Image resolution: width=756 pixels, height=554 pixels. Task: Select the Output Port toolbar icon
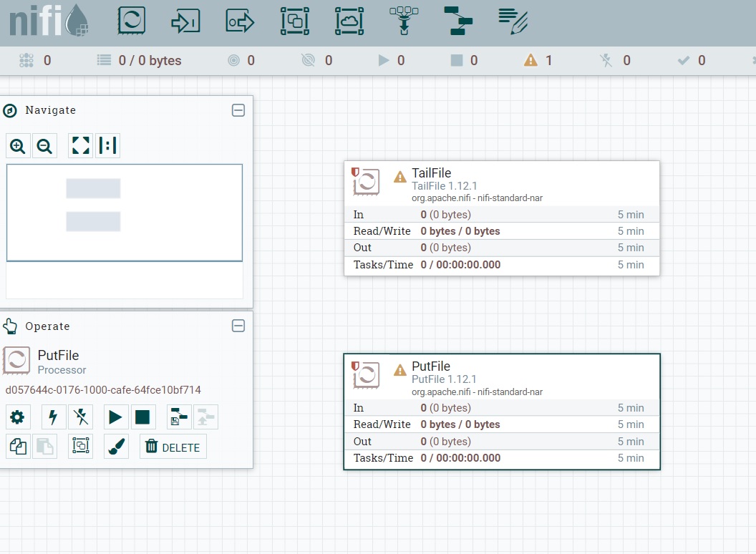[x=240, y=21]
